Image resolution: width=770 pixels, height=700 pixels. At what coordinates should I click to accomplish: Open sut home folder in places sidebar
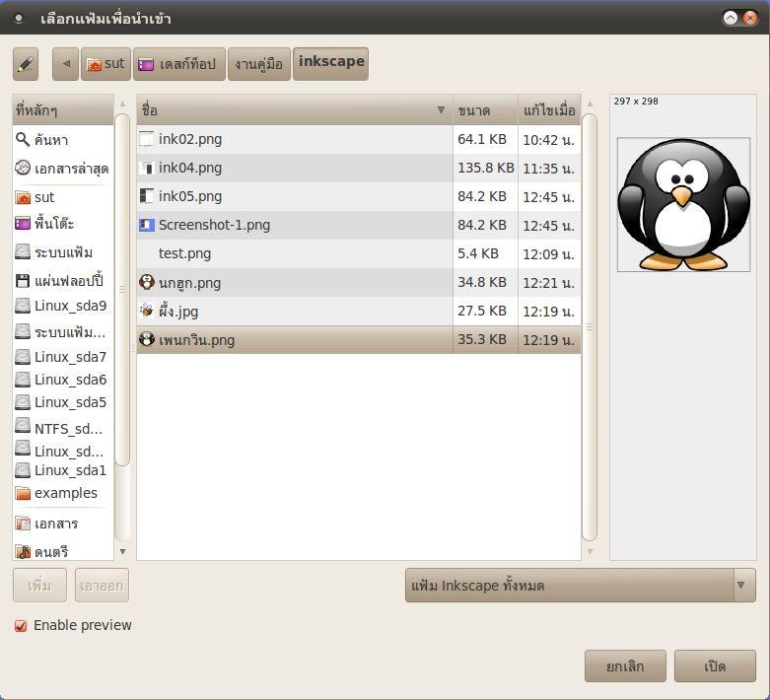63,197
